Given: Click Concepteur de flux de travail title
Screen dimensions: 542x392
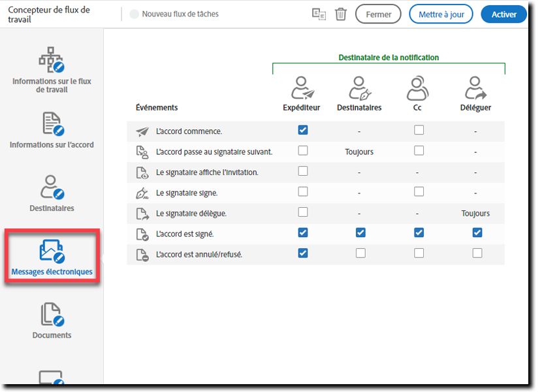Looking at the screenshot, I should (49, 14).
